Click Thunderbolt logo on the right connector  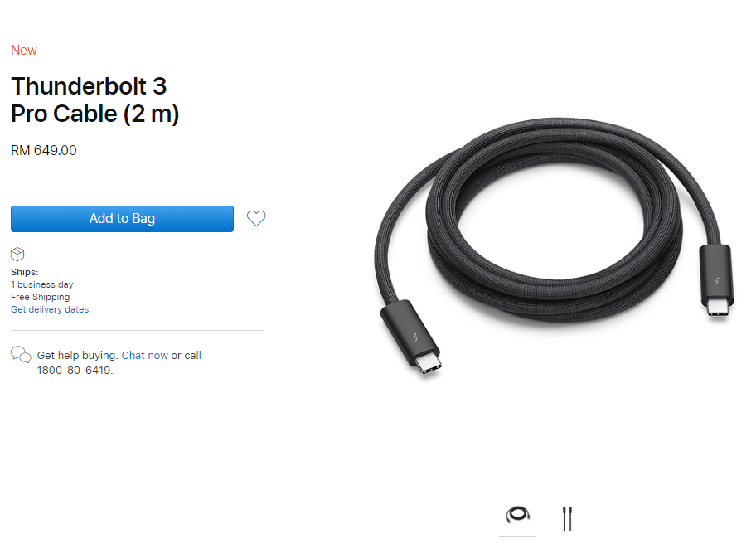tap(717, 281)
